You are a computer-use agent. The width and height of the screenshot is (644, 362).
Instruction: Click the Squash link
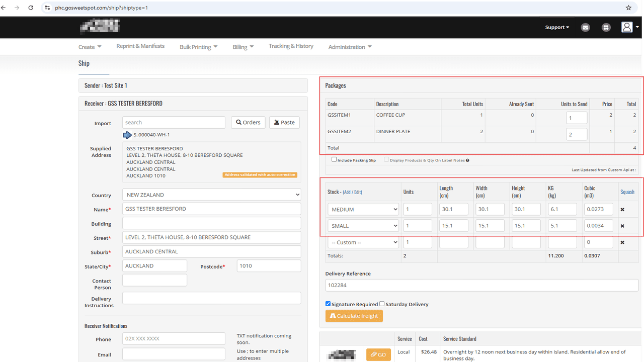pos(627,192)
